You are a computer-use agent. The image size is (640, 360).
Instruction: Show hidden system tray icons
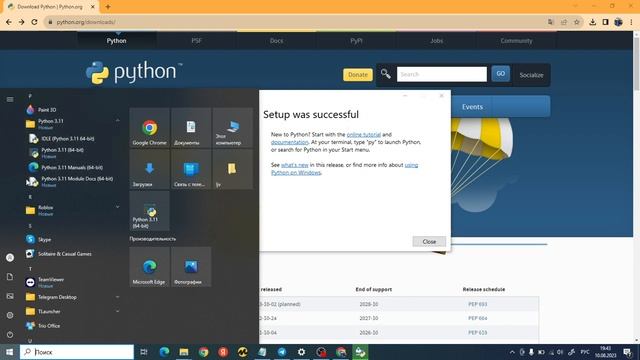click(512, 352)
